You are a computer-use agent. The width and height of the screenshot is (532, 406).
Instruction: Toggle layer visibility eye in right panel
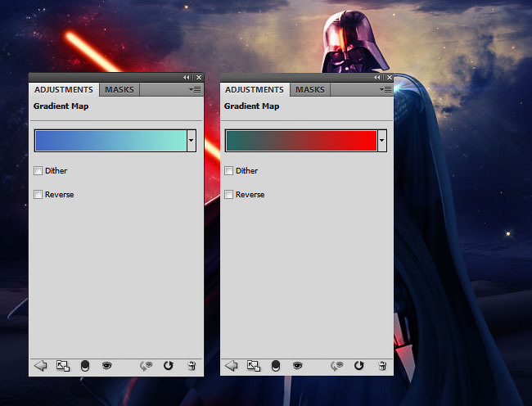298,366
